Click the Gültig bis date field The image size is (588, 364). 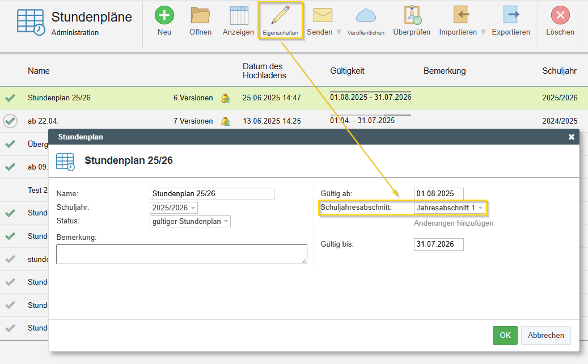click(x=439, y=244)
